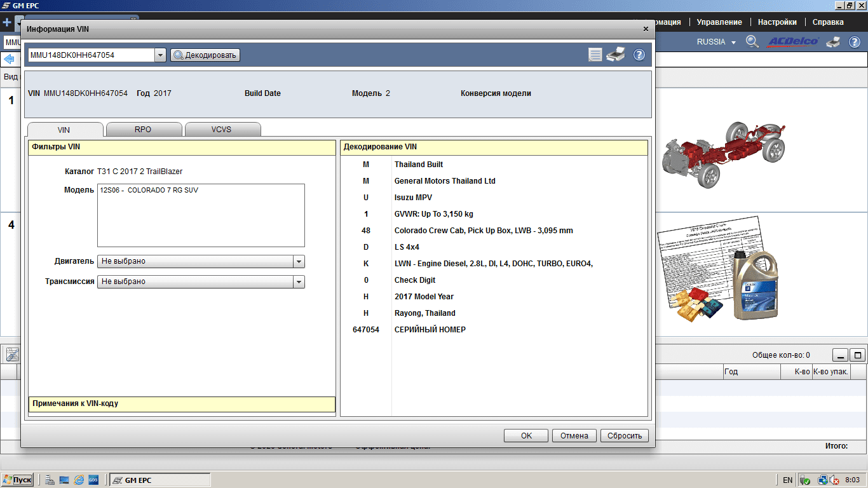
Task: Switch to the VCVS tab
Action: [222, 130]
